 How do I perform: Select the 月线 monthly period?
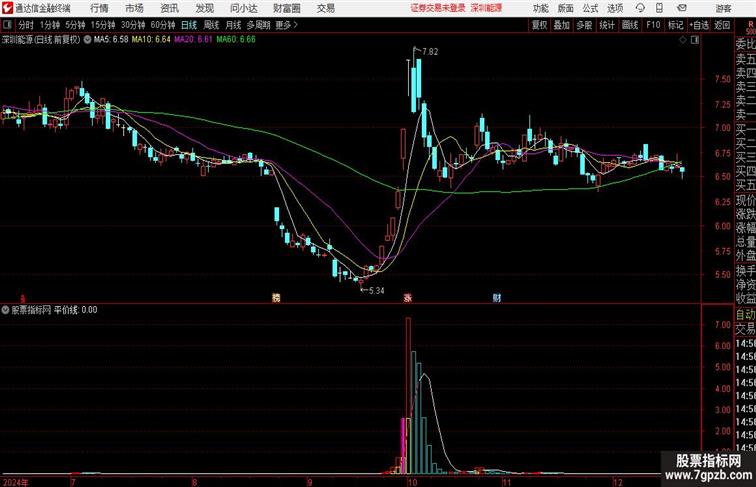click(x=233, y=25)
